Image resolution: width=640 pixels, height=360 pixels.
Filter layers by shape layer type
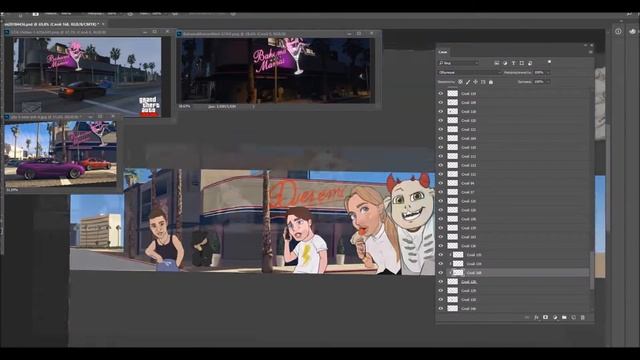(522, 63)
